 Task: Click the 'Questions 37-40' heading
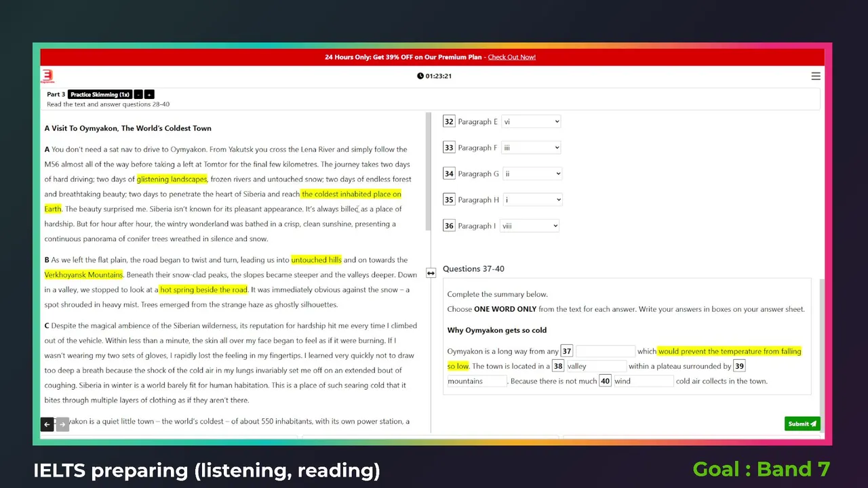tap(473, 269)
